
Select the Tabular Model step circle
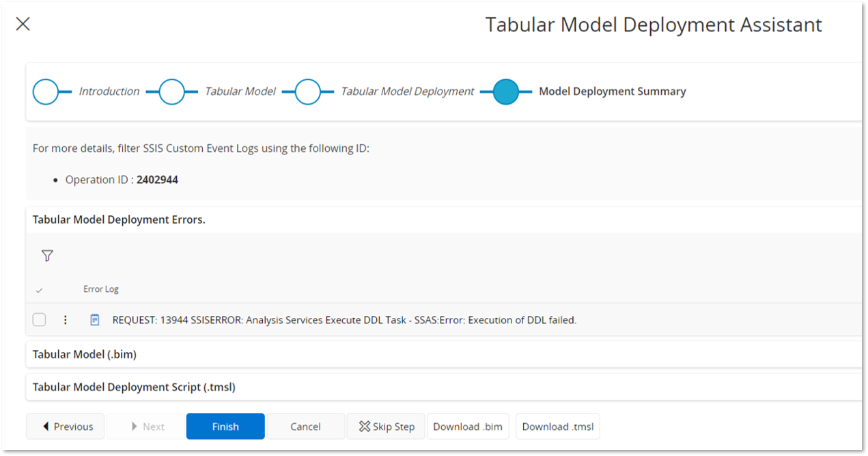tap(172, 91)
